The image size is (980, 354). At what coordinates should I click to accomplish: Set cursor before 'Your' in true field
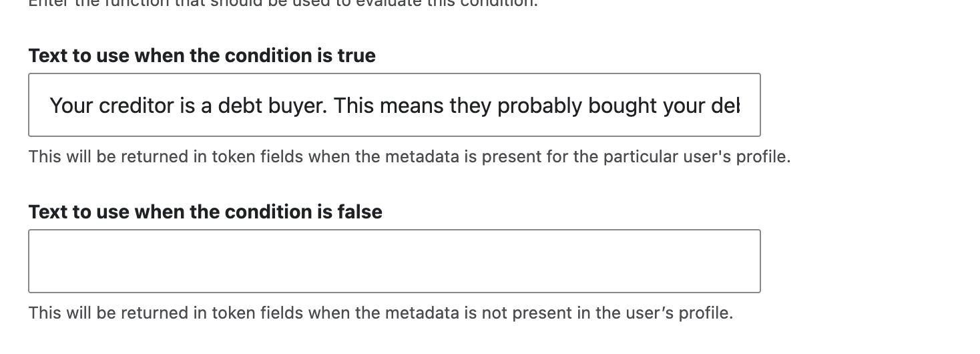click(x=50, y=106)
